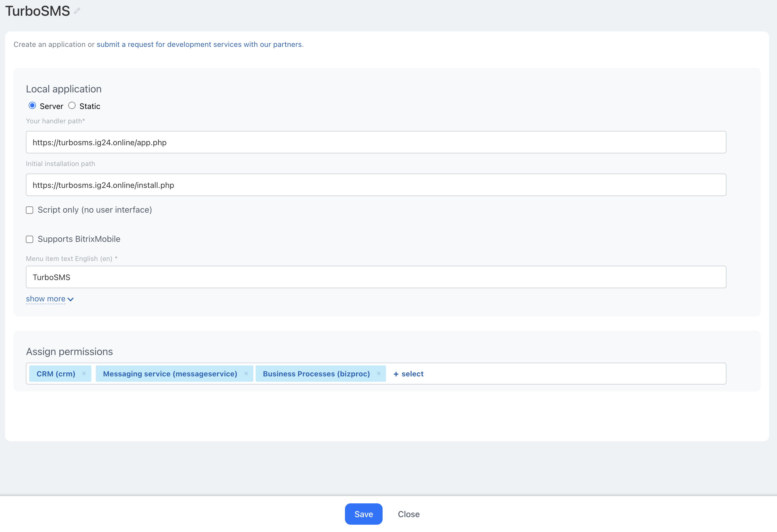Viewport: 777px width, 532px height.
Task: Save the application settings
Action: tap(363, 514)
